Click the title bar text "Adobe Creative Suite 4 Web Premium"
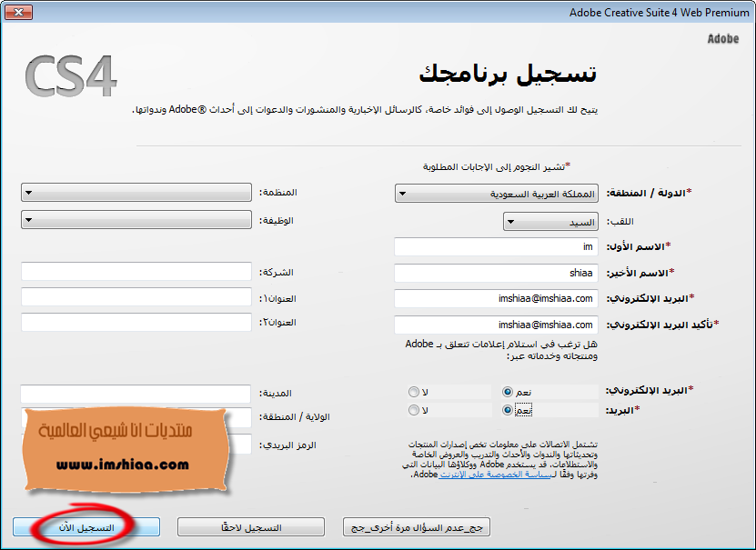 (x=659, y=13)
